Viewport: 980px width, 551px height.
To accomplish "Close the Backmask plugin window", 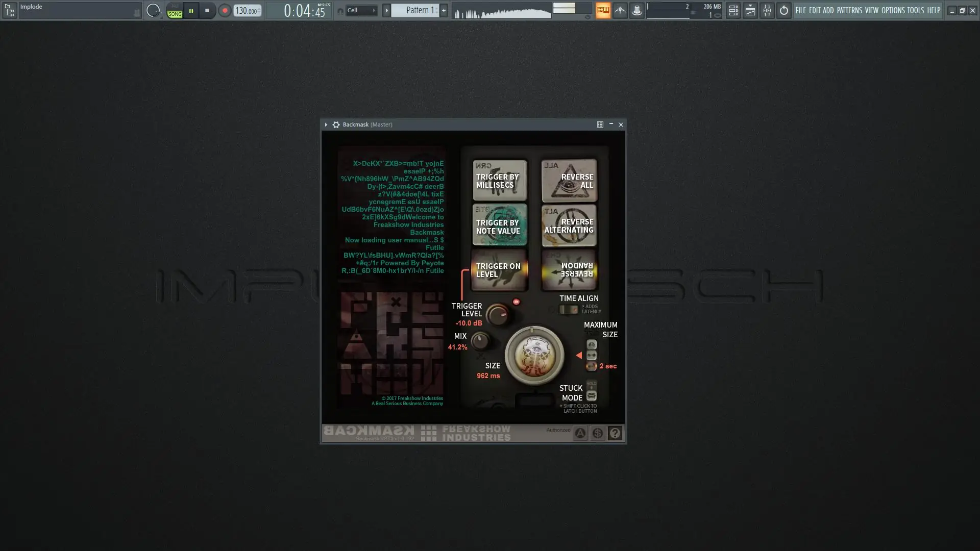I will (x=621, y=124).
